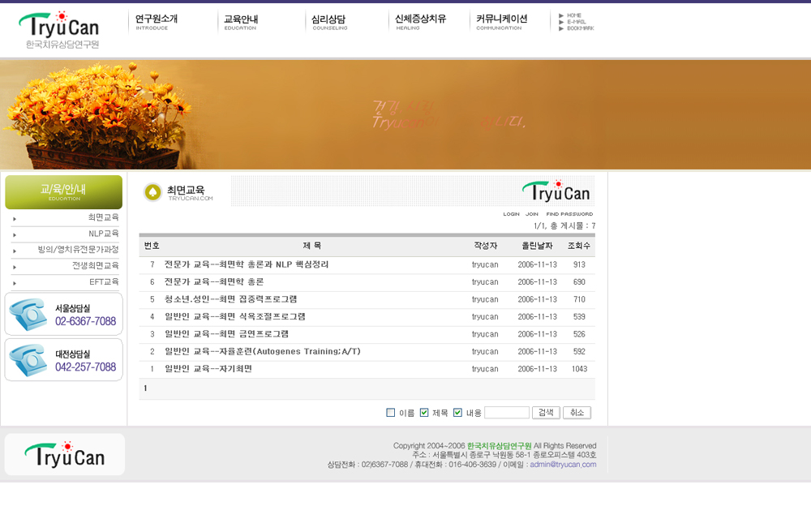Image resolution: width=811 pixels, height=532 pixels.
Task: Expand the EFT교육 sidebar item
Action: (103, 282)
